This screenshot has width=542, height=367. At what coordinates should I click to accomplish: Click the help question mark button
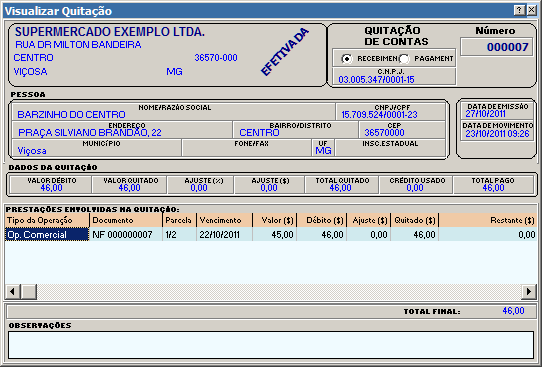click(519, 10)
